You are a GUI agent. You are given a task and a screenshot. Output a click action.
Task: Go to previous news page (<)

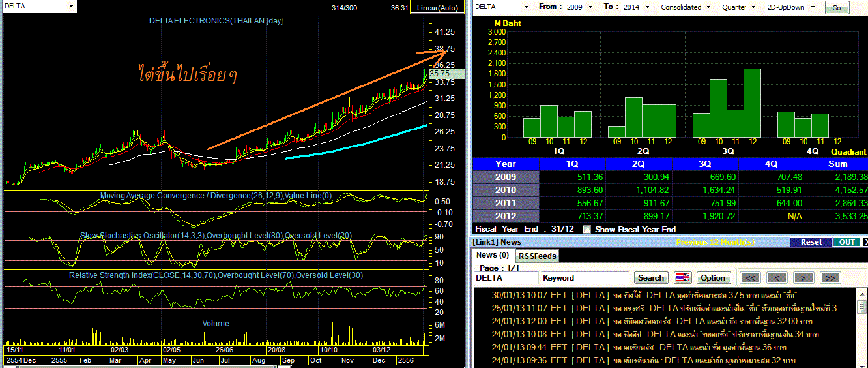pyautogui.click(x=777, y=277)
